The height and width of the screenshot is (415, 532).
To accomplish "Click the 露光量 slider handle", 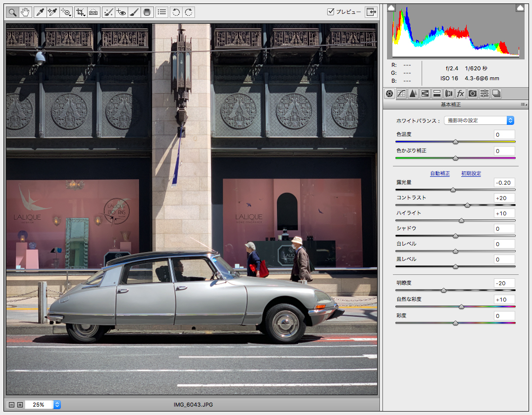I will click(x=453, y=190).
